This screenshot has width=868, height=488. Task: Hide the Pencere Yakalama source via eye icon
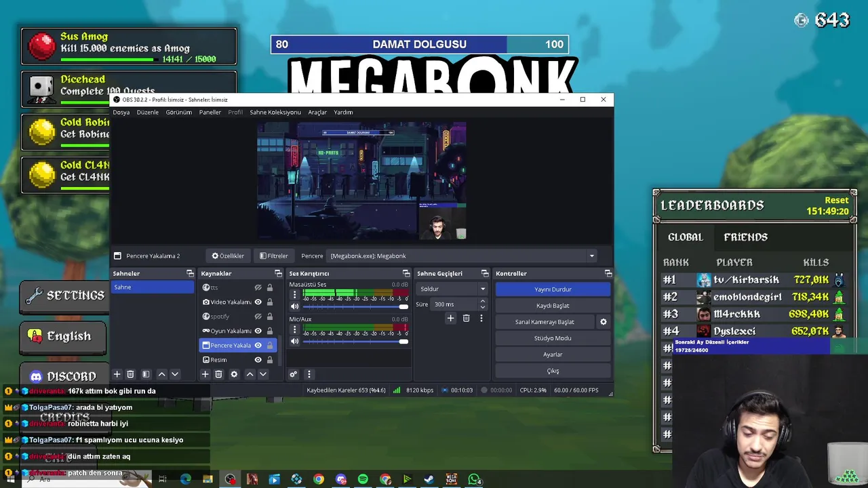(x=258, y=346)
